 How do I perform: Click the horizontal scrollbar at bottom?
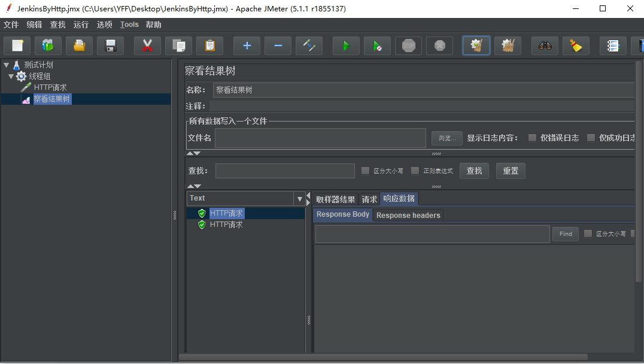(384, 357)
